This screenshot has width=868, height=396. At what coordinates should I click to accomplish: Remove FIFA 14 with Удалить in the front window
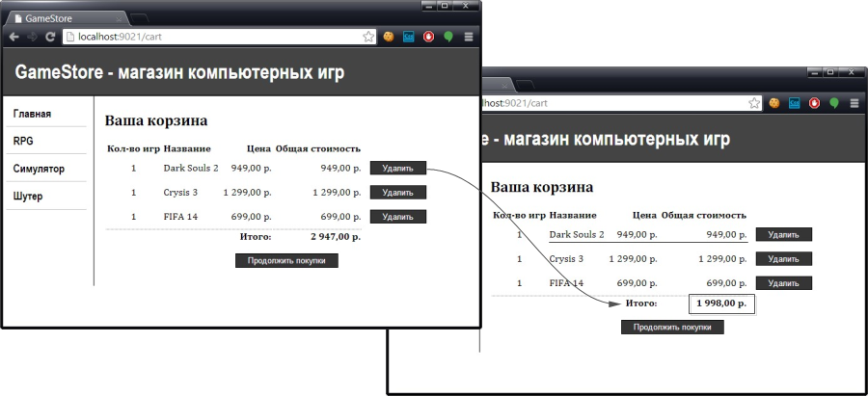(x=398, y=217)
